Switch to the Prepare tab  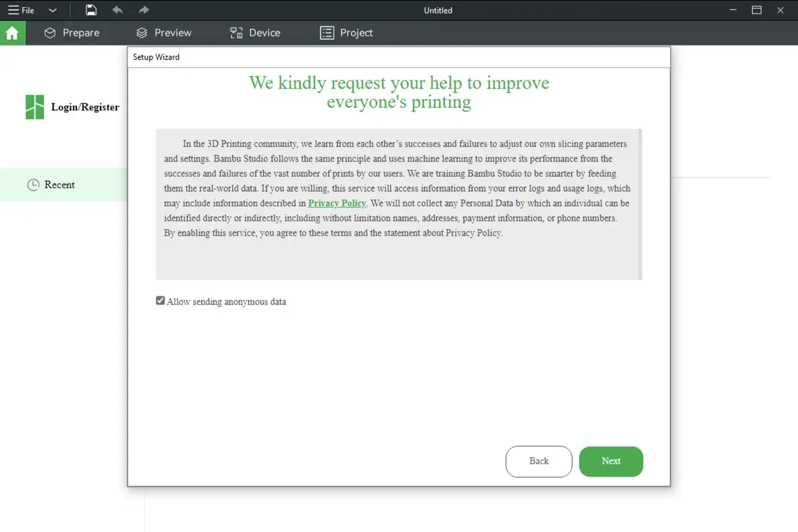[72, 33]
